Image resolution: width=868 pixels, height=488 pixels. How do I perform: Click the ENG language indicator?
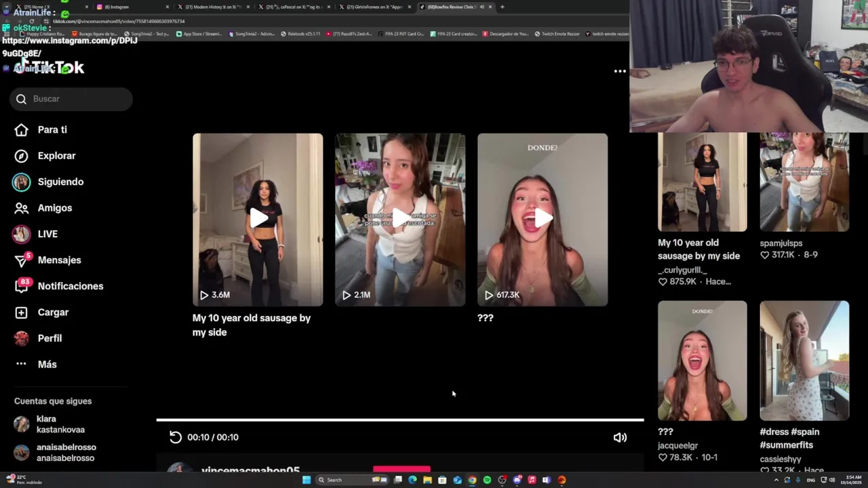(x=811, y=480)
